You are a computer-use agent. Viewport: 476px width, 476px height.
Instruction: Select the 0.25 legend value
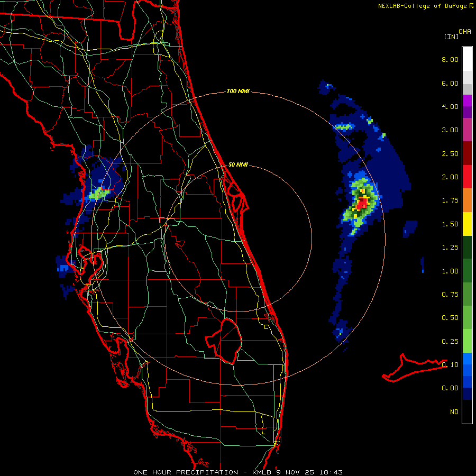[450, 342]
